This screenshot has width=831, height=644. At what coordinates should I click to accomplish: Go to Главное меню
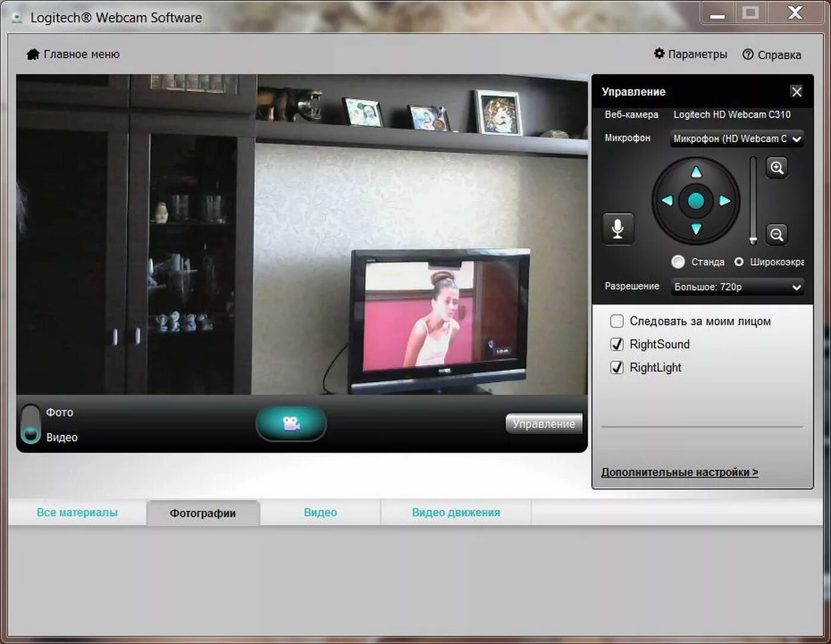pyautogui.click(x=73, y=54)
